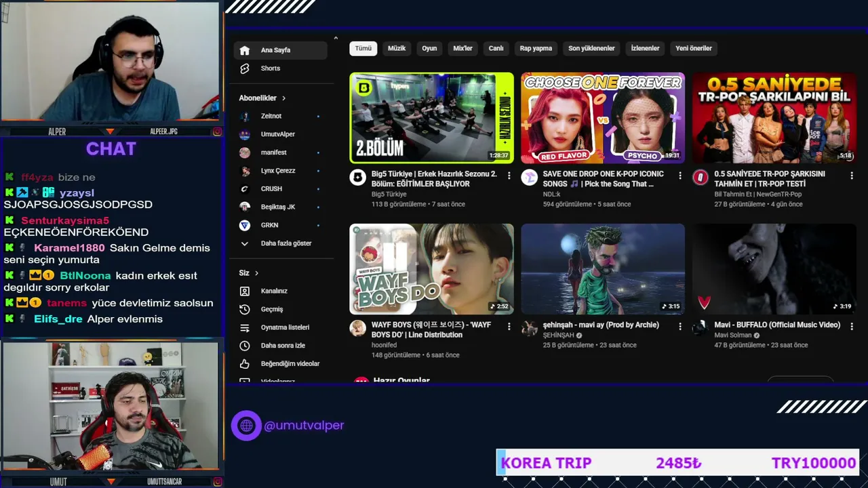
Task: Click the Daha sonra izle clock icon
Action: pyautogui.click(x=245, y=346)
